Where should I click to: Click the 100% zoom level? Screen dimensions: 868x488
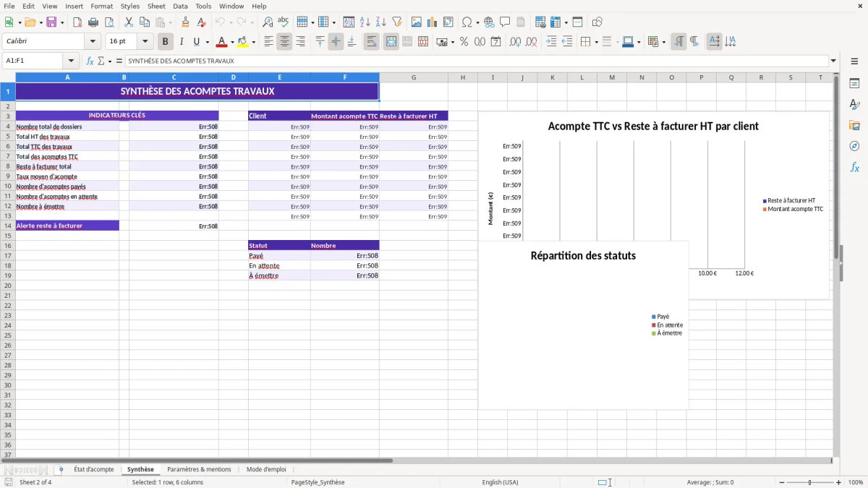point(856,482)
